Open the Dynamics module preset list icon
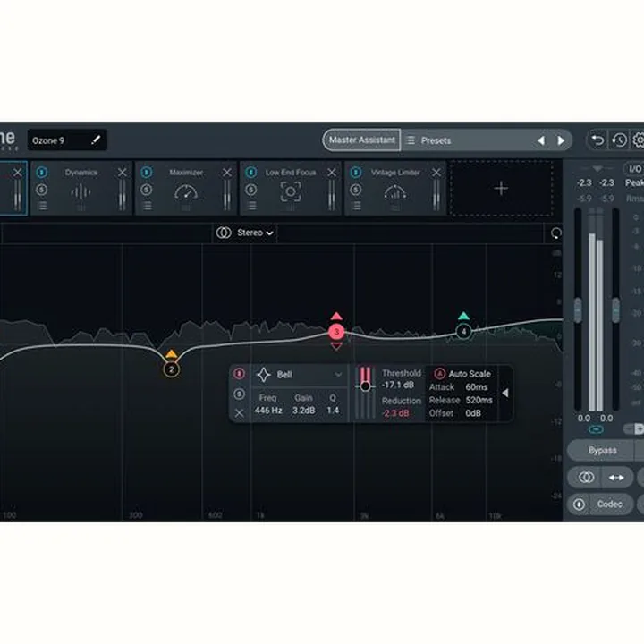 tap(42, 206)
